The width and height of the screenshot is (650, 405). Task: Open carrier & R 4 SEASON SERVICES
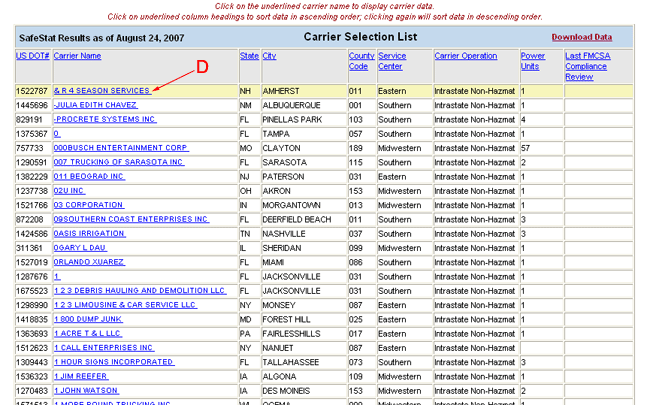pos(102,91)
